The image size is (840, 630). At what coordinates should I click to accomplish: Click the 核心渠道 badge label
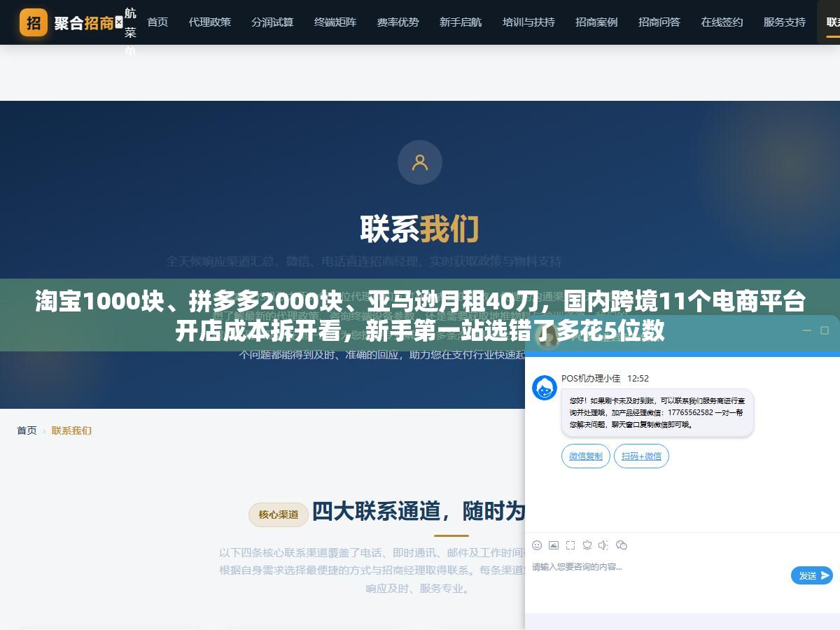[x=279, y=514]
